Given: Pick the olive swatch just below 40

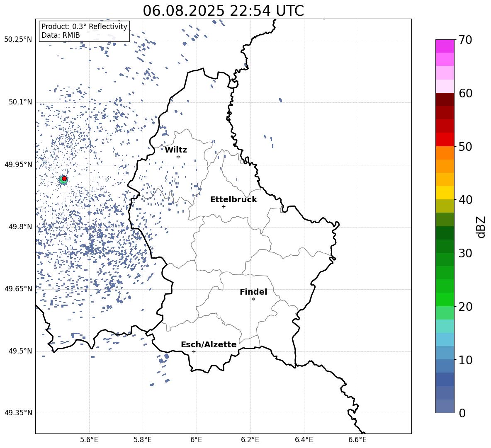Looking at the screenshot, I should click(445, 206).
